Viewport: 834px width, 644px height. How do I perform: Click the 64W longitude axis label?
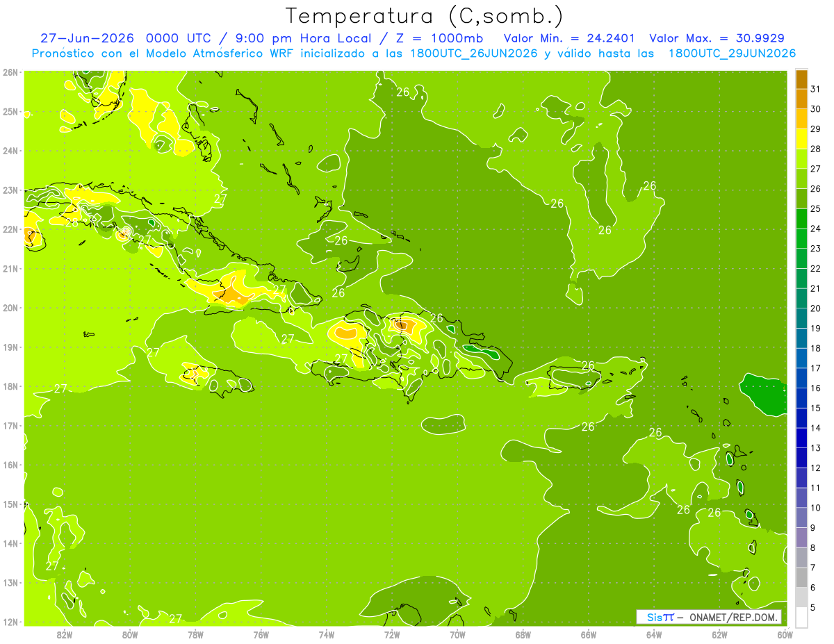coord(654,634)
